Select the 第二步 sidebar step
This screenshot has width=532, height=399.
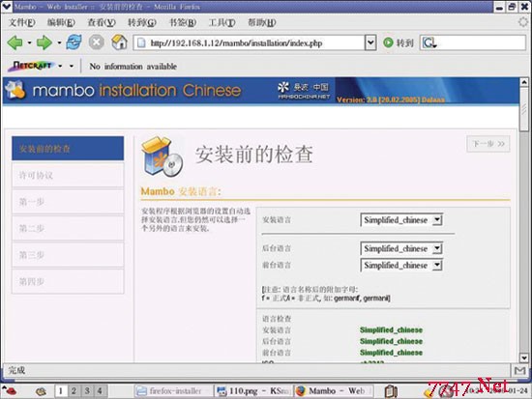click(68, 228)
